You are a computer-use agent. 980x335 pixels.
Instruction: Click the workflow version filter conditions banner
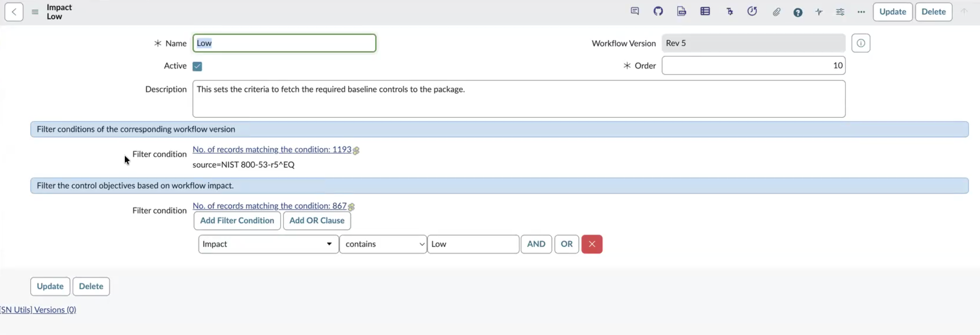click(499, 129)
